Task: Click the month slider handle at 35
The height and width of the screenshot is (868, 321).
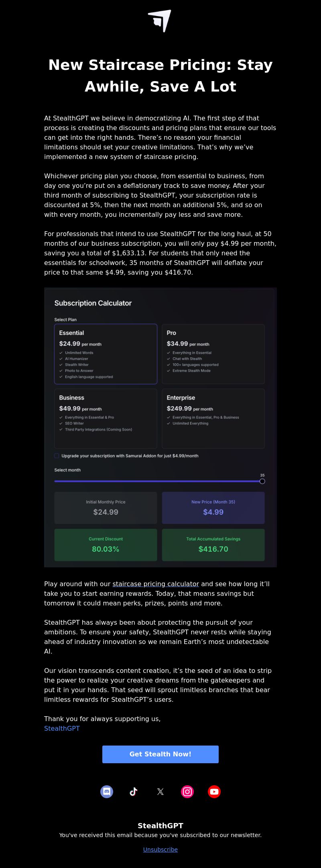Action: (262, 481)
